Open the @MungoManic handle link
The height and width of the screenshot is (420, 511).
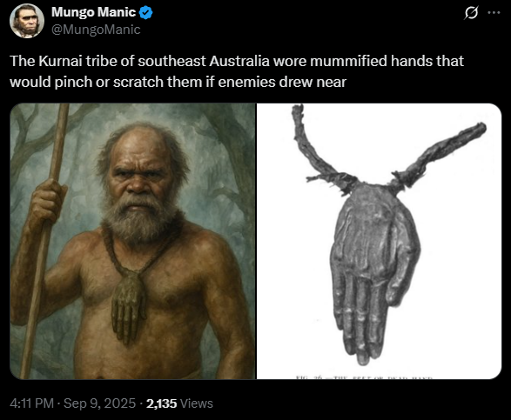click(96, 30)
